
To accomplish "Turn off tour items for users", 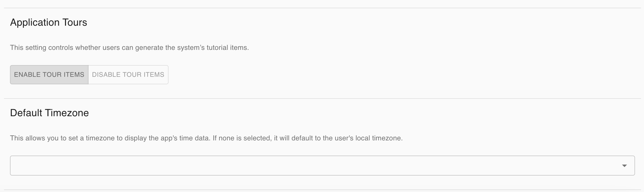I will [128, 75].
